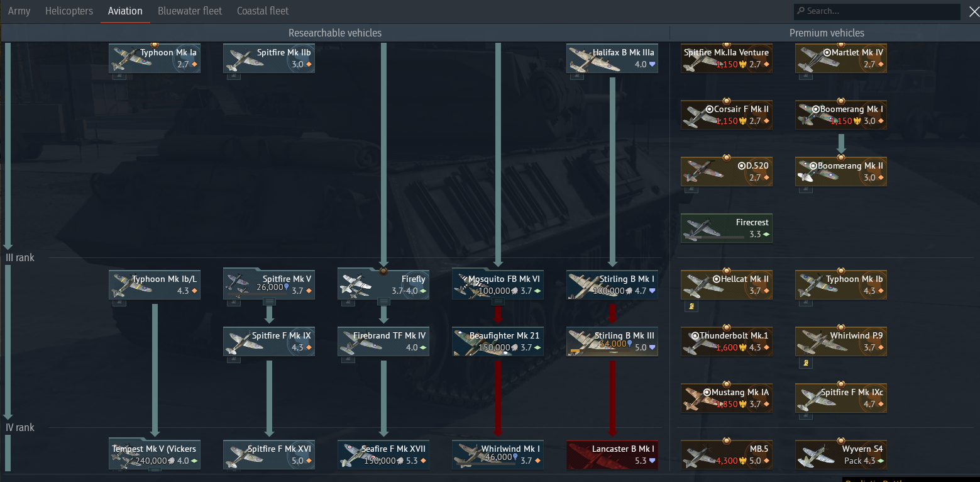Select the Firecrest vehicle card

[x=727, y=228]
